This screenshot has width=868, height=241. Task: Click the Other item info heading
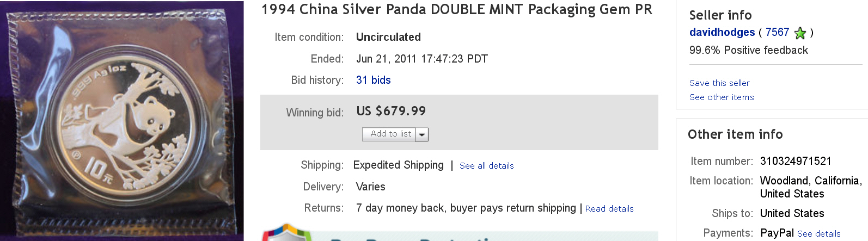tap(735, 134)
